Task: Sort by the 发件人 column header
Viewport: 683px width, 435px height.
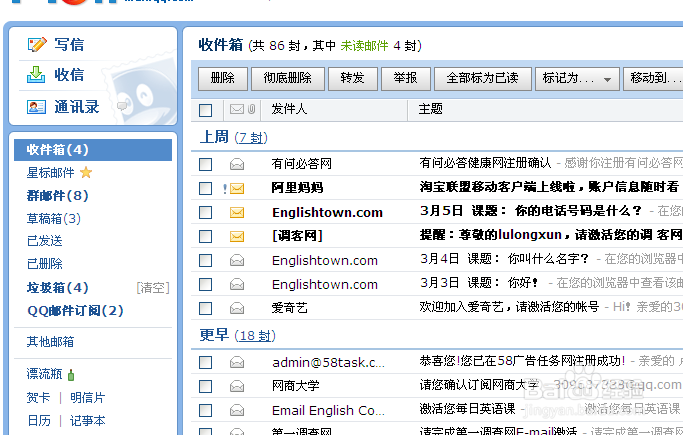Action: tap(289, 109)
